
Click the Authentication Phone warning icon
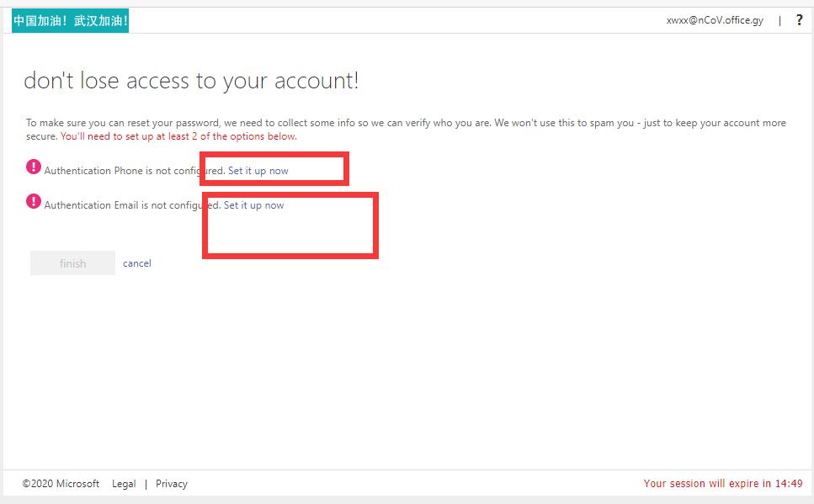pos(34,167)
